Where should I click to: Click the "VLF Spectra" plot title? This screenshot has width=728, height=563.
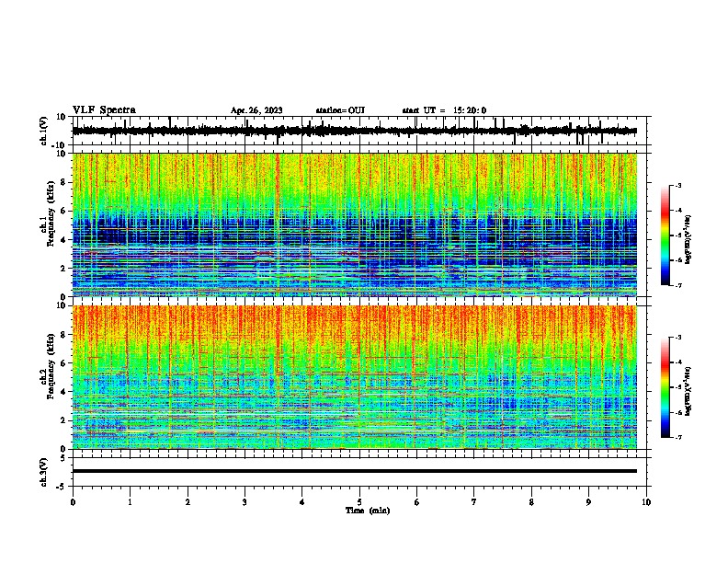click(104, 109)
